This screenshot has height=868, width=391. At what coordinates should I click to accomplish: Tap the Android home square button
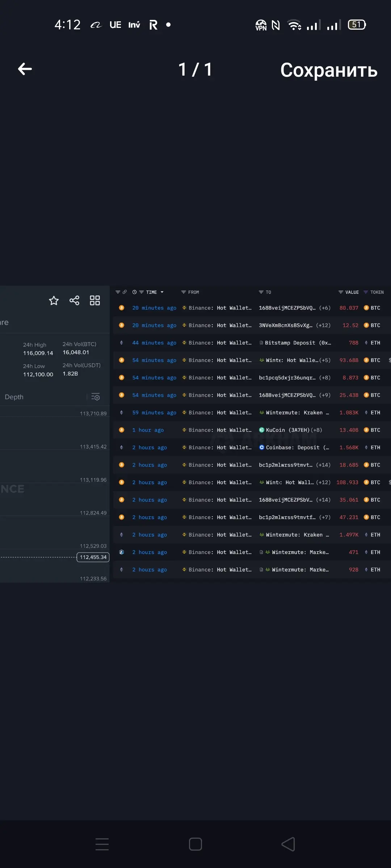(x=195, y=844)
